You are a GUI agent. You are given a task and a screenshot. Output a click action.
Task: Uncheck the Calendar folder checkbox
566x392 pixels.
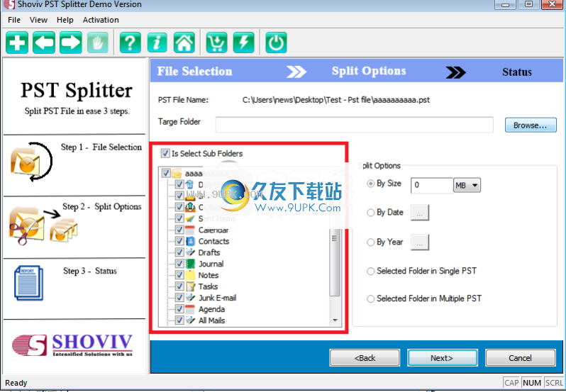[x=179, y=230]
